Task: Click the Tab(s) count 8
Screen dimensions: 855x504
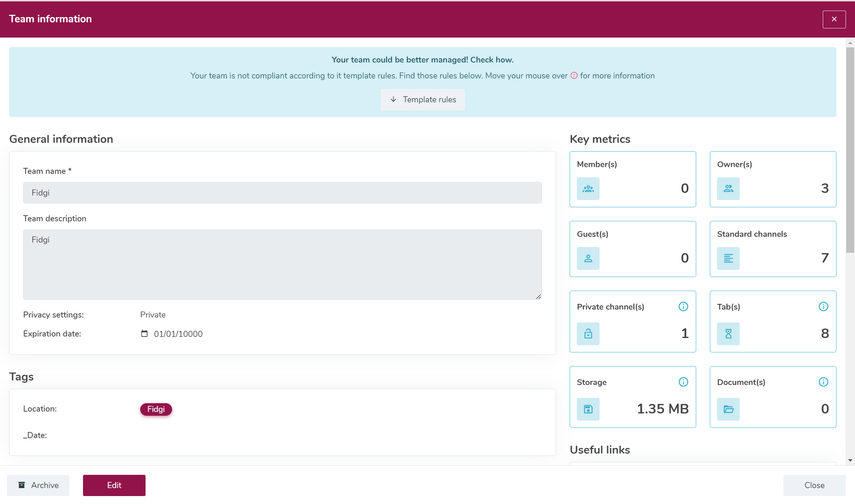Action: tap(825, 333)
